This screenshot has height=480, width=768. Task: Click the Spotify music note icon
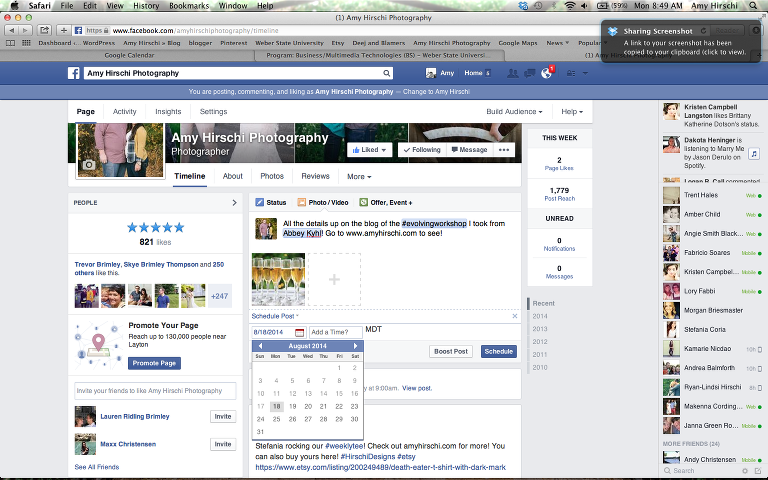[x=754, y=154]
